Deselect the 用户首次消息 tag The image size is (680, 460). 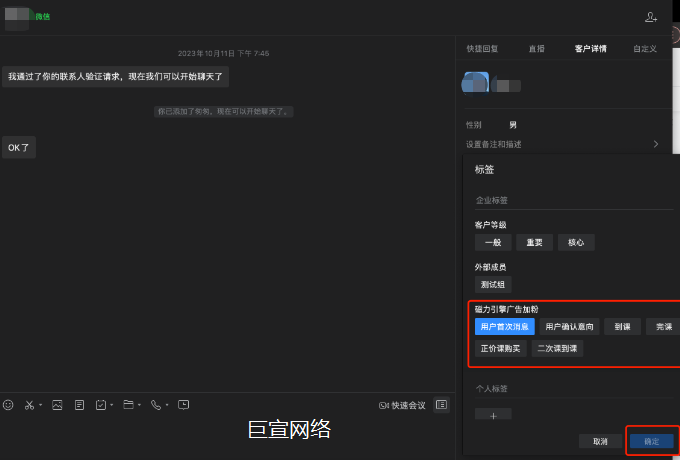(x=505, y=326)
